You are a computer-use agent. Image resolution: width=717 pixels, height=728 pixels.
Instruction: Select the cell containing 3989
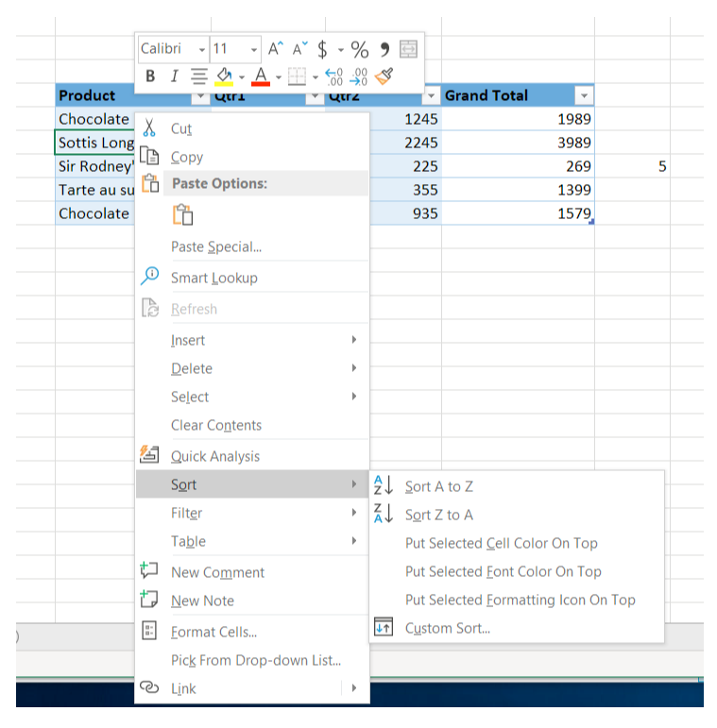518,143
